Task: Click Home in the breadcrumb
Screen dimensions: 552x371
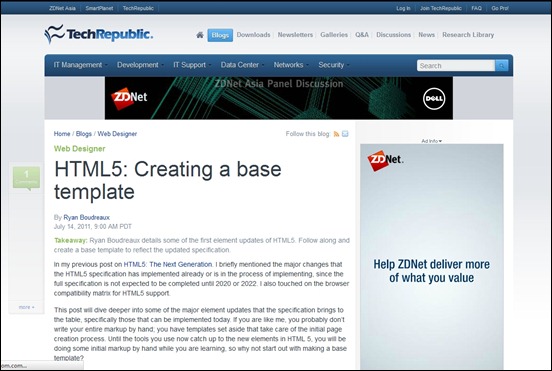Action: [x=62, y=134]
